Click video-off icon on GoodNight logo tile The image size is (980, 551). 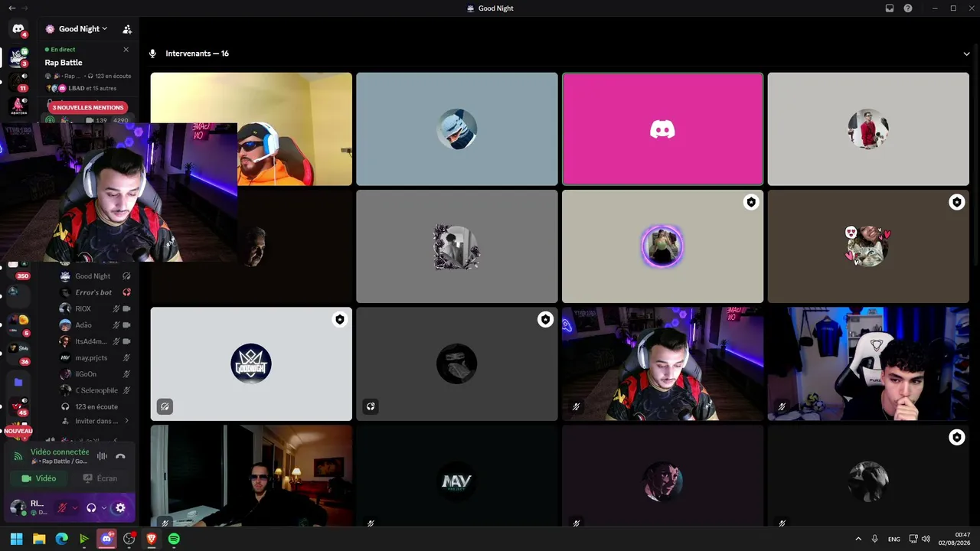click(x=165, y=406)
